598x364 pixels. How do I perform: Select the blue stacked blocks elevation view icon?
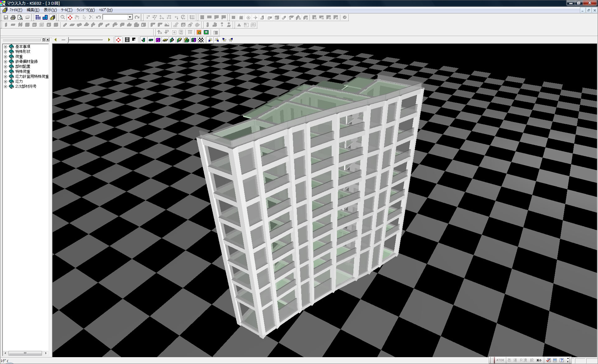(x=45, y=17)
